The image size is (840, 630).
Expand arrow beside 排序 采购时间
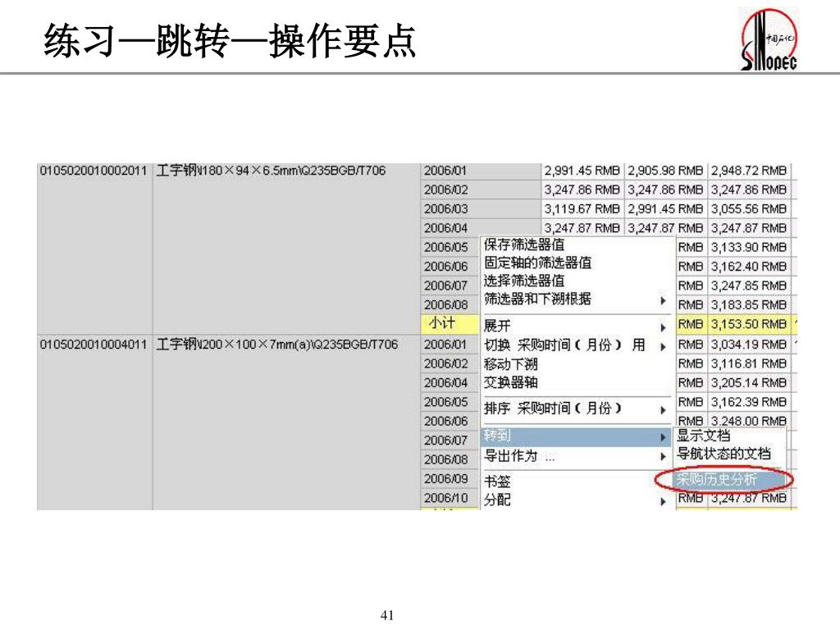pos(663,410)
